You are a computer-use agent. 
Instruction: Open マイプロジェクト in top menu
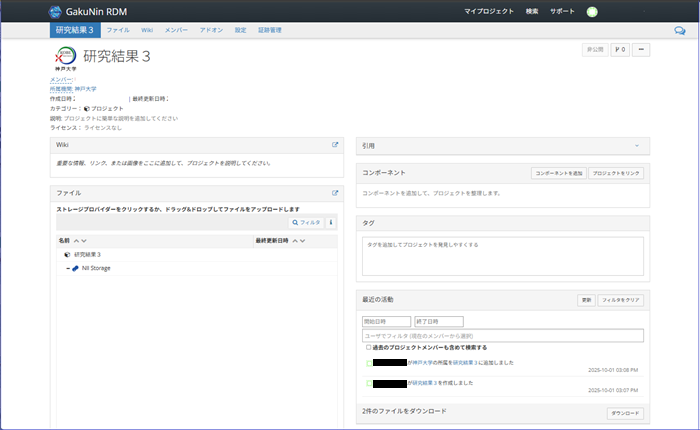(x=489, y=11)
